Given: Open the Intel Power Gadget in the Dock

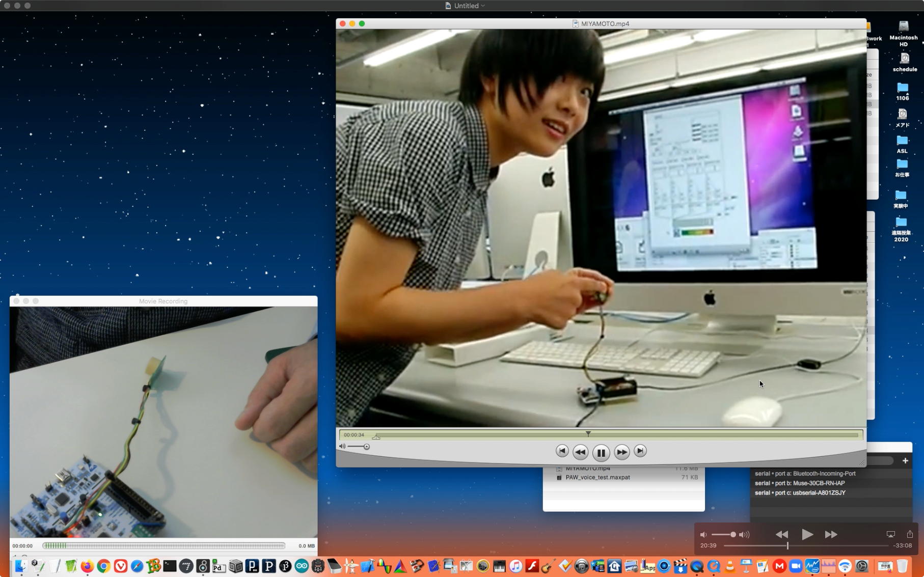Looking at the screenshot, I should pos(812,566).
